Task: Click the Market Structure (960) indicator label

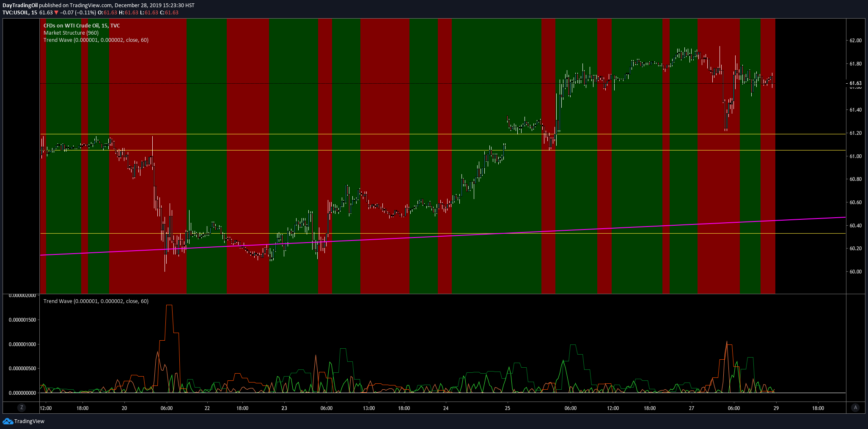Action: pyautogui.click(x=71, y=33)
